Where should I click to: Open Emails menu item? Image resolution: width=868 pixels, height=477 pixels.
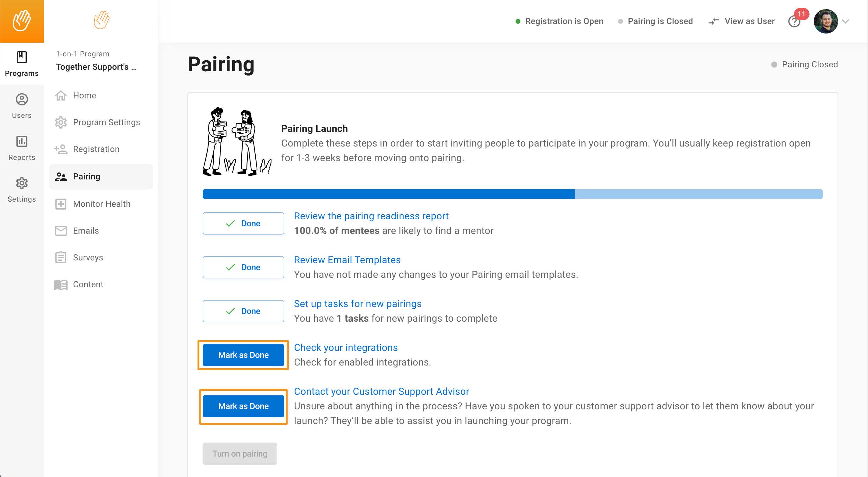click(101, 231)
